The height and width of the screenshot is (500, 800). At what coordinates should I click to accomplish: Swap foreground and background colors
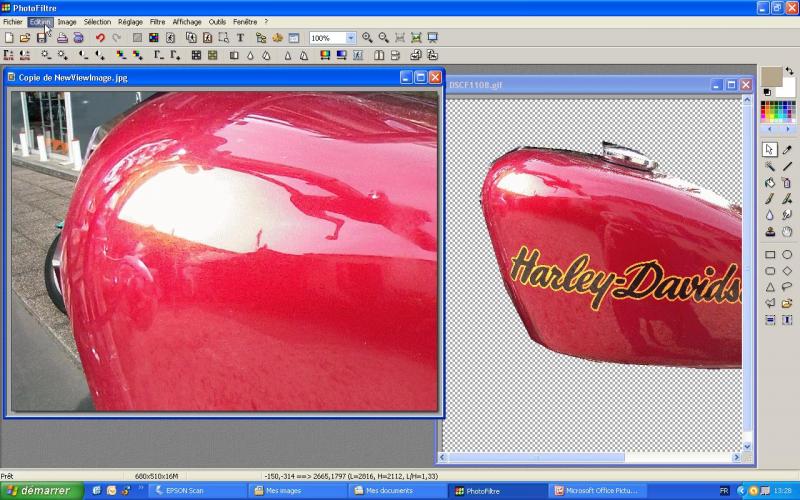(789, 71)
